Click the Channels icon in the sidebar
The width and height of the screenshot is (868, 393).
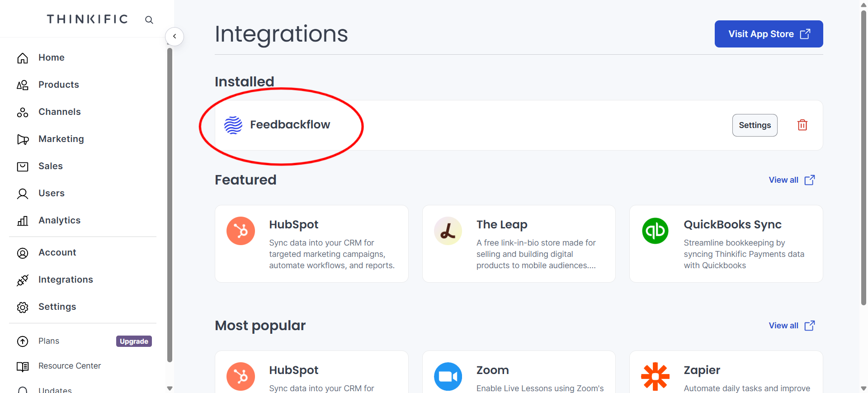23,112
